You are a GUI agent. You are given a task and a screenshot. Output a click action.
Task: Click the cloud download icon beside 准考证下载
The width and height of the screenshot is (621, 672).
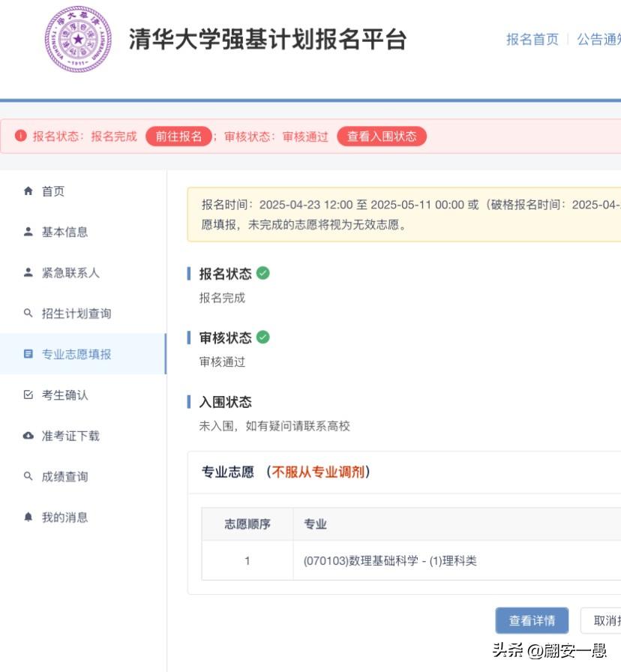(28, 436)
